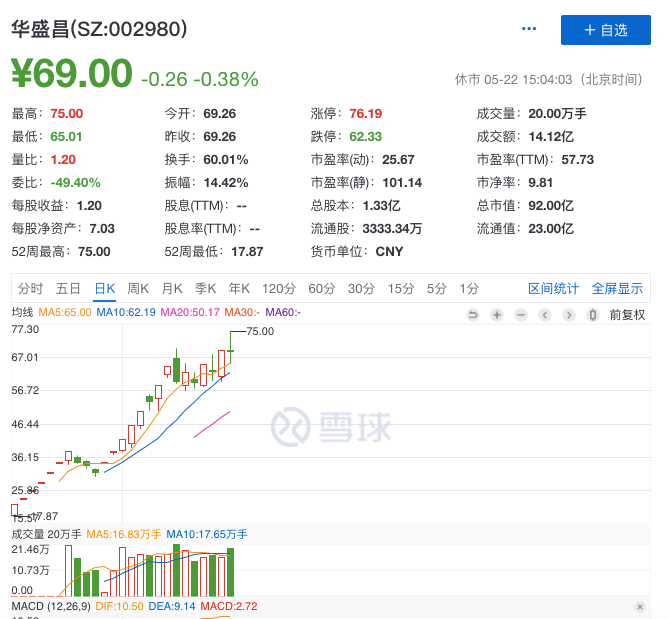Click the 市盈率(TTM) value 57.73
Viewport: 670px width, 619px height.
(578, 160)
